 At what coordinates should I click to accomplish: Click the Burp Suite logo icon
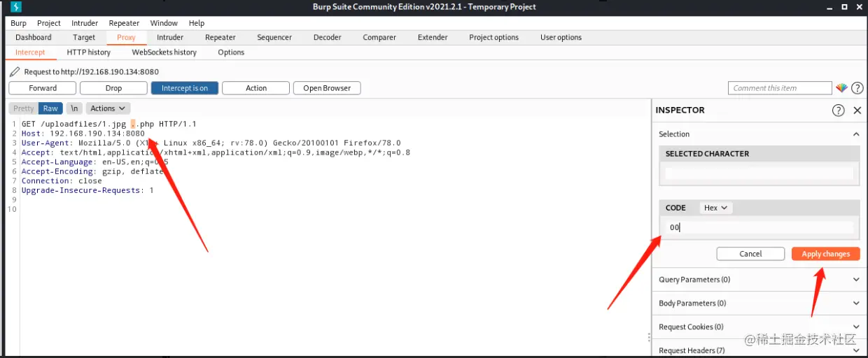pyautogui.click(x=17, y=7)
